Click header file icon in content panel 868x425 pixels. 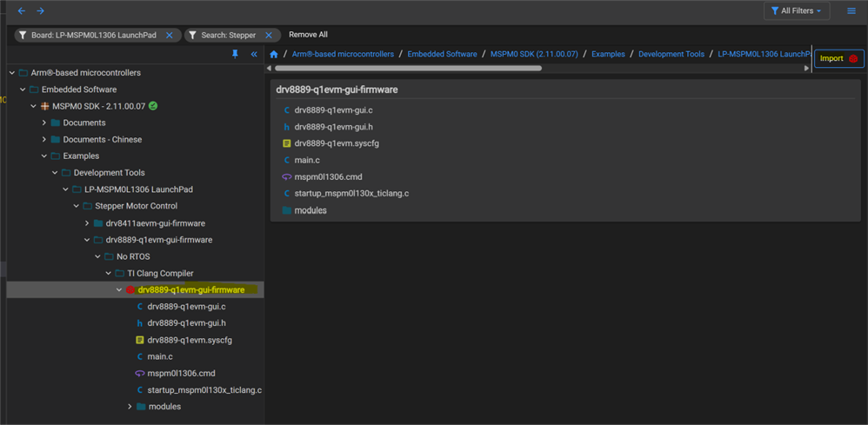click(287, 127)
